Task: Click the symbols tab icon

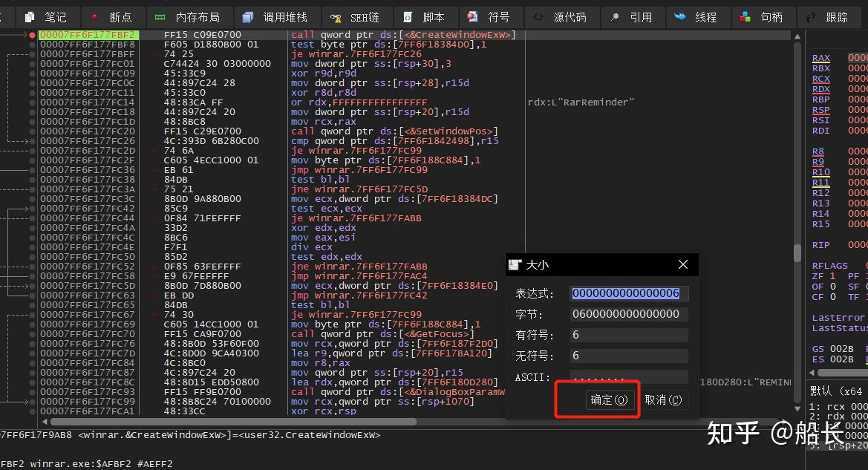Action: 472,16
